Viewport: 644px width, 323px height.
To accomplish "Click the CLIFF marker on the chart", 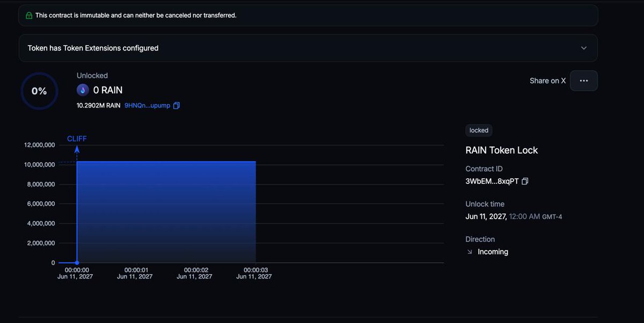I will click(x=77, y=139).
